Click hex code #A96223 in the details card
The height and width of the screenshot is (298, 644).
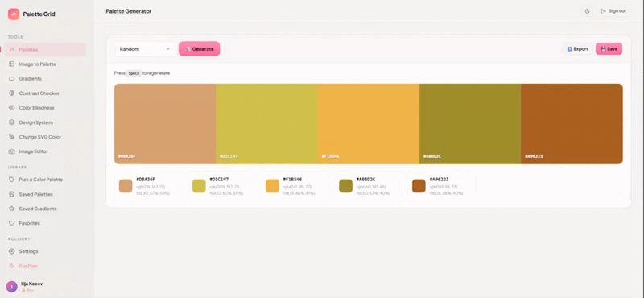click(x=439, y=180)
